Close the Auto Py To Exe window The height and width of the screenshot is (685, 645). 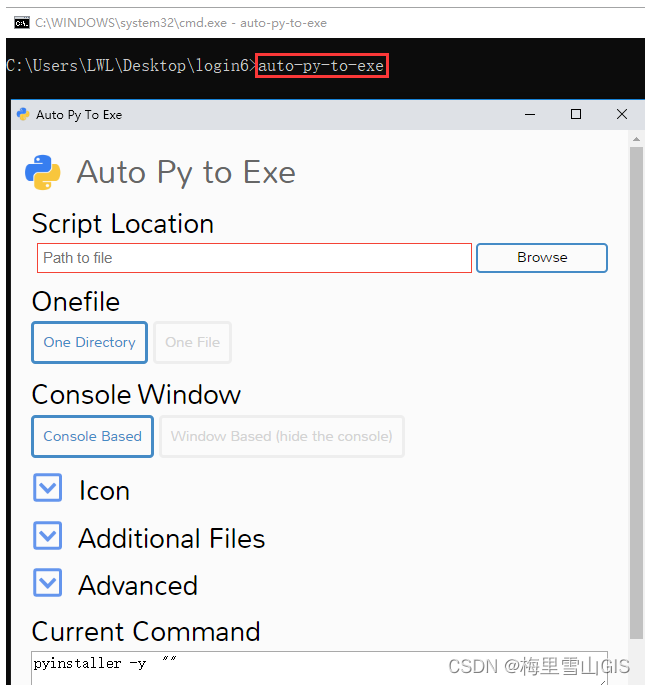coord(622,114)
